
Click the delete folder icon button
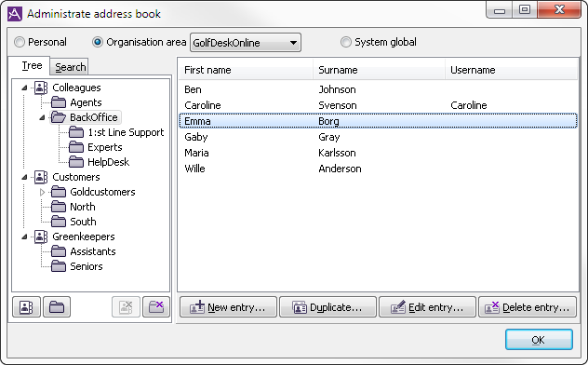(x=156, y=307)
